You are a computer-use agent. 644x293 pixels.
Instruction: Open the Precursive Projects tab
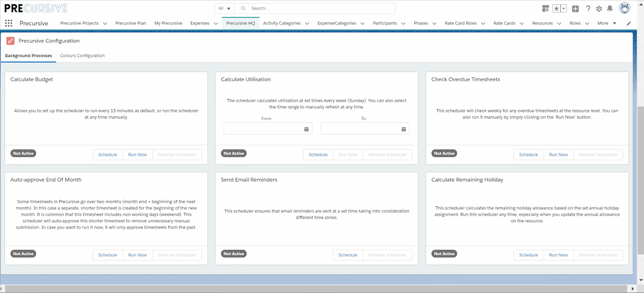pyautogui.click(x=79, y=23)
